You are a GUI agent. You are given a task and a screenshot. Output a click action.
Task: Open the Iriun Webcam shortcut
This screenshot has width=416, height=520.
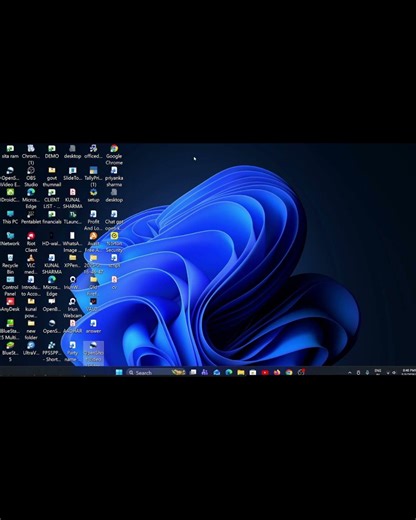pos(72,308)
